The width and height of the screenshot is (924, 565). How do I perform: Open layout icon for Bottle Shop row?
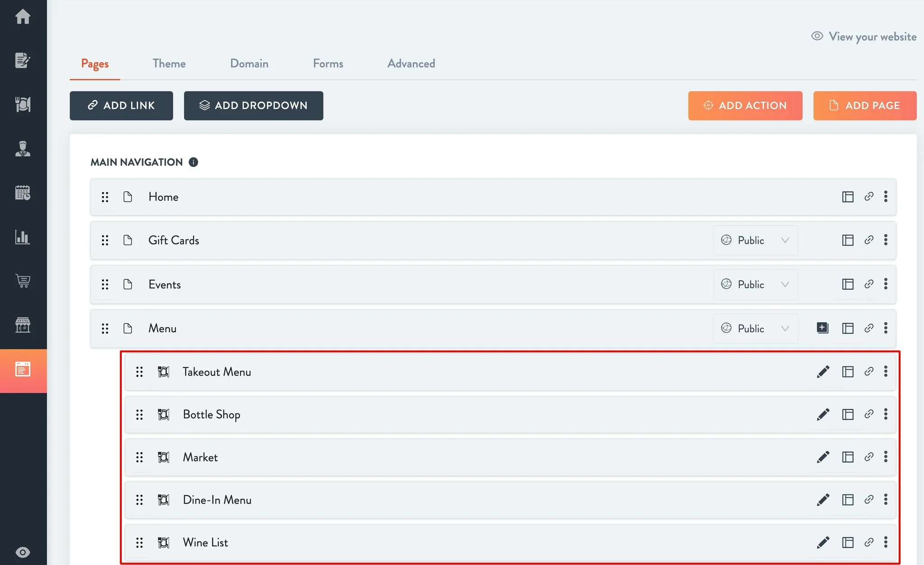click(x=848, y=414)
